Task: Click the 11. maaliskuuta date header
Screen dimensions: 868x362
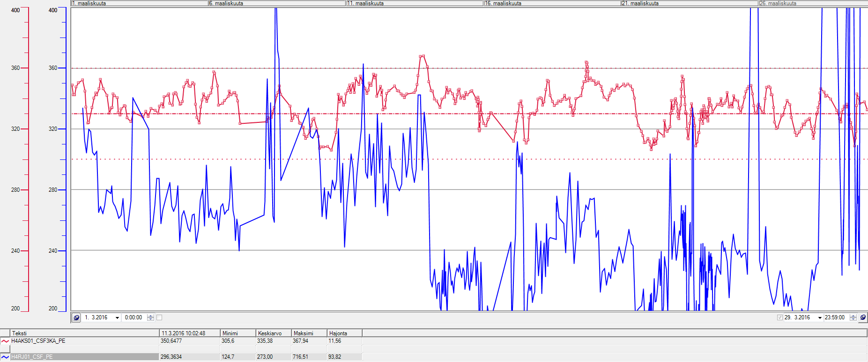Action: 415,3
